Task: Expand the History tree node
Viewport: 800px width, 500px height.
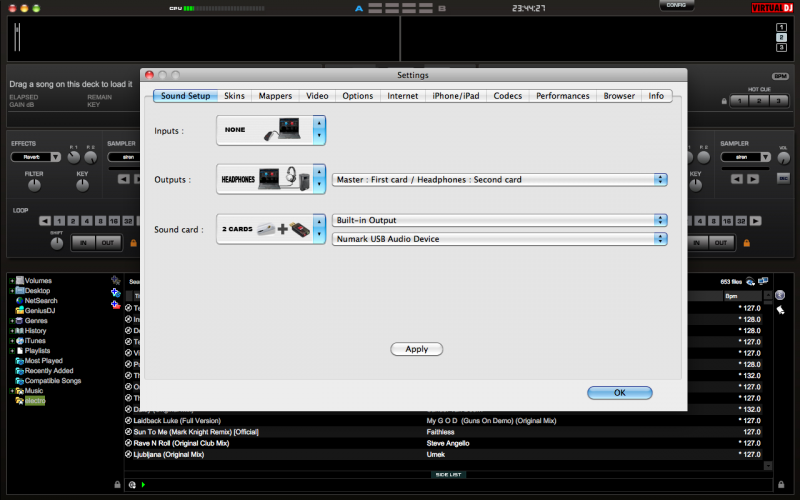Action: pyautogui.click(x=11, y=331)
